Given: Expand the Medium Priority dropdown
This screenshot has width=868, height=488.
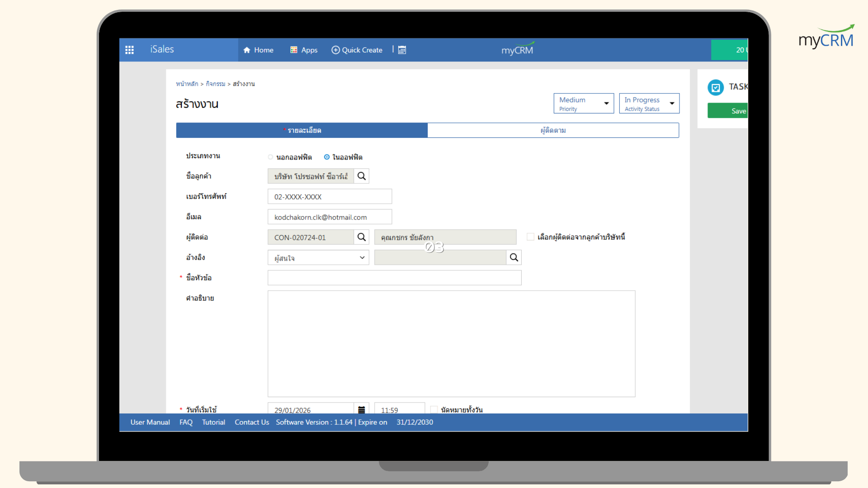Looking at the screenshot, I should (583, 103).
